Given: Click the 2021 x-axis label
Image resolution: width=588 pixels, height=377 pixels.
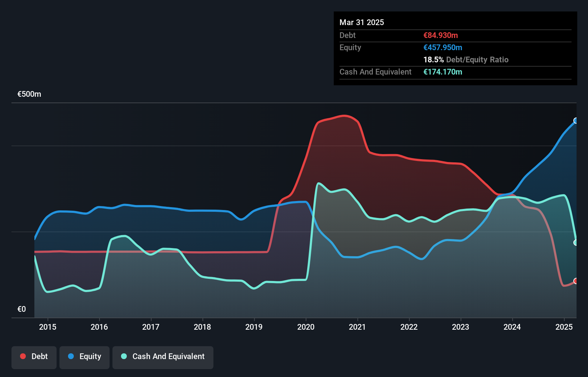Looking at the screenshot, I should 357,327.
